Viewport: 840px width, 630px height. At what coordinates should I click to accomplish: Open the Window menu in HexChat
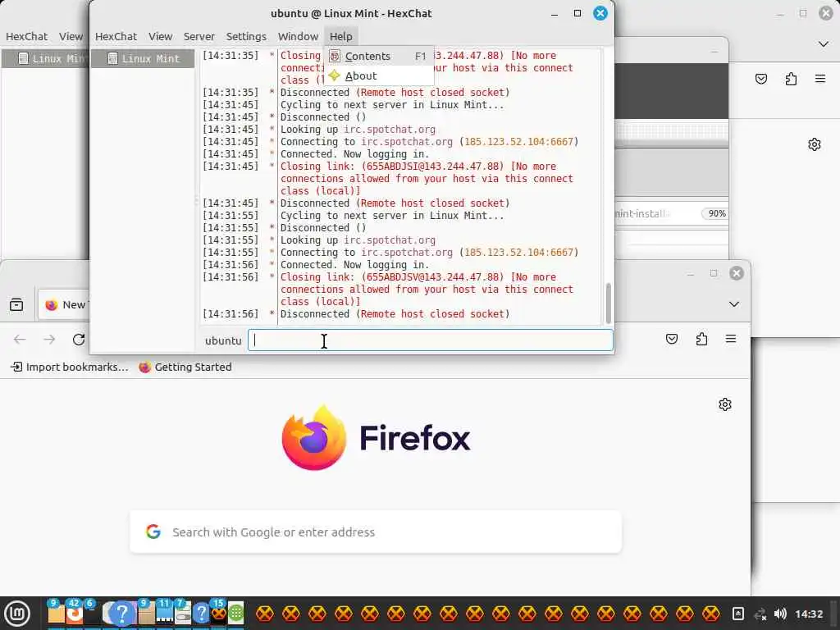[x=298, y=36]
